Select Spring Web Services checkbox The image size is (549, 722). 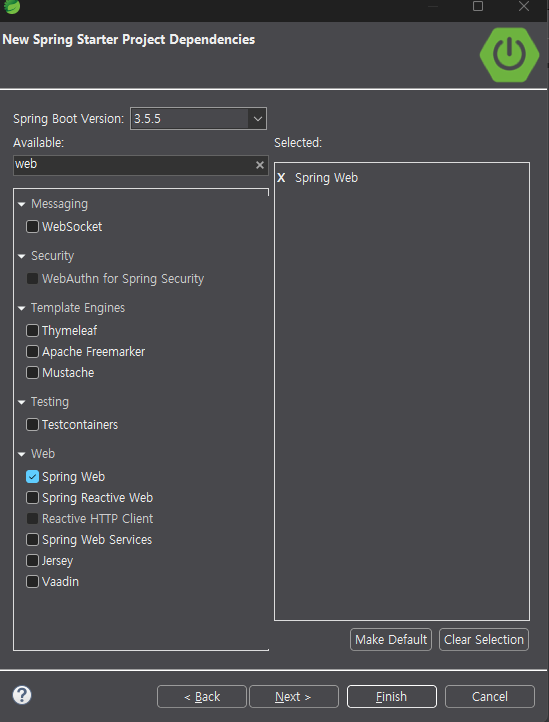click(32, 540)
